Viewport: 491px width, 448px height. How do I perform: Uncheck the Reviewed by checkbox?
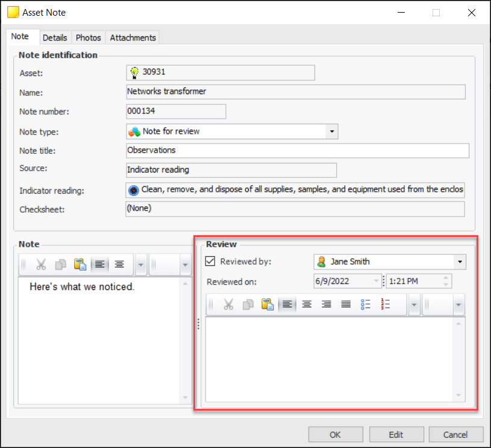tap(210, 262)
